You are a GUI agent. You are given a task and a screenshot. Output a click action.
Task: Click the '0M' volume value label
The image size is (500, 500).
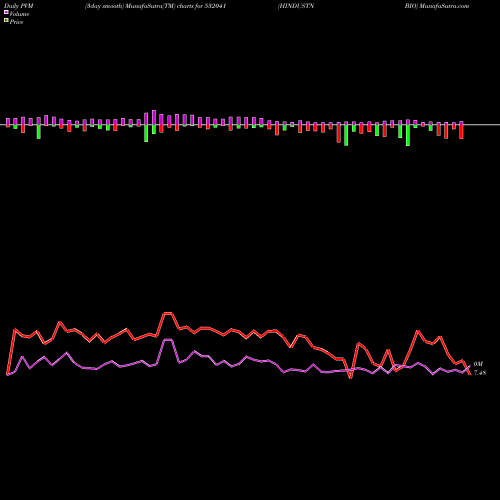pyautogui.click(x=478, y=364)
